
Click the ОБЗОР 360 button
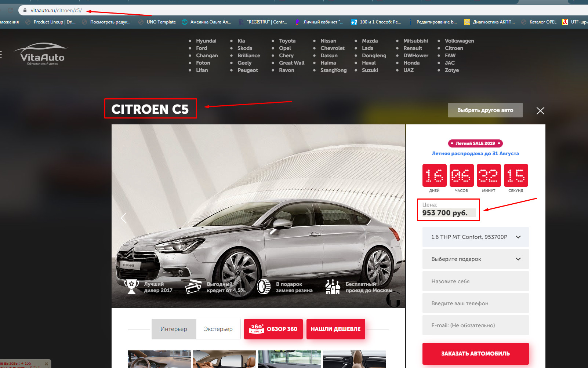pyautogui.click(x=273, y=329)
